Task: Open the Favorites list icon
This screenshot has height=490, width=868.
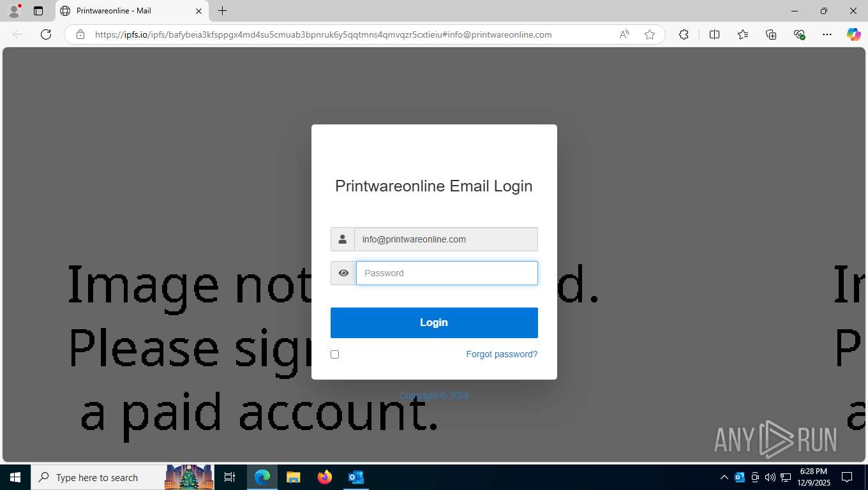Action: 743,34
